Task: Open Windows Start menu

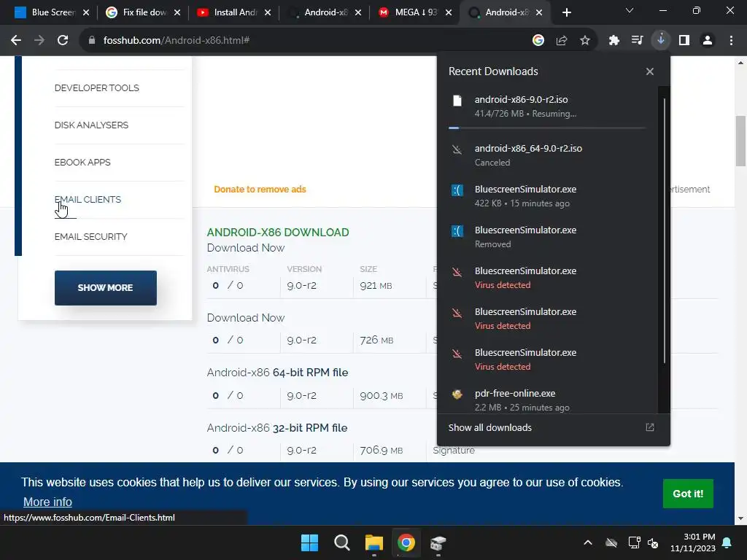Action: click(x=309, y=542)
